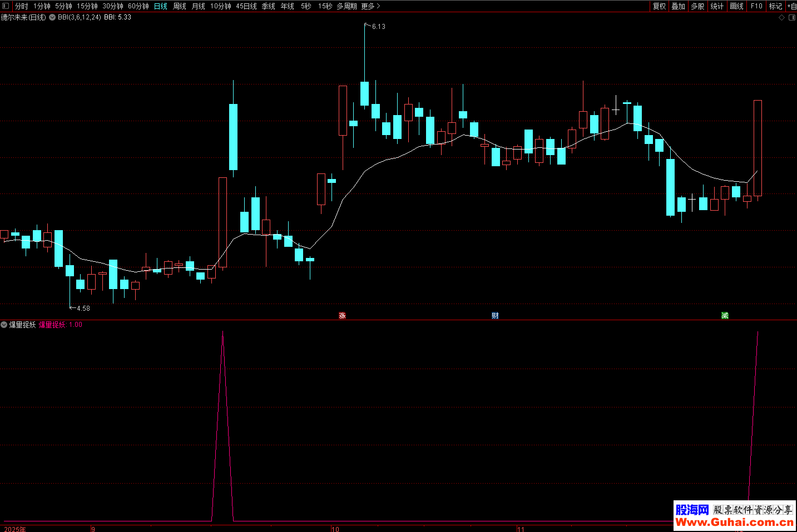Viewport: 797px width, 532px height.
Task: Open the Www.Guhai.com.cn watermark link
Action: 734,522
